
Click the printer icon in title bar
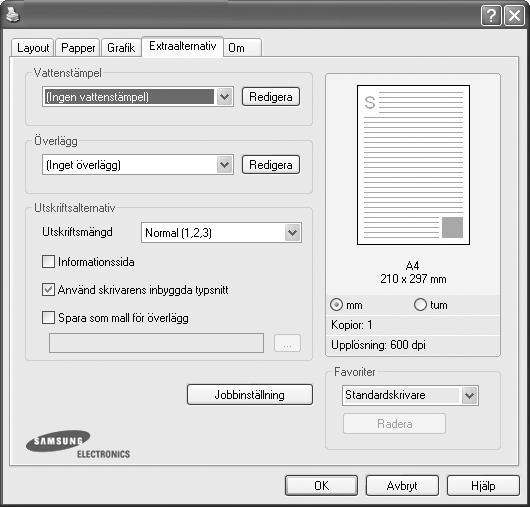click(13, 15)
